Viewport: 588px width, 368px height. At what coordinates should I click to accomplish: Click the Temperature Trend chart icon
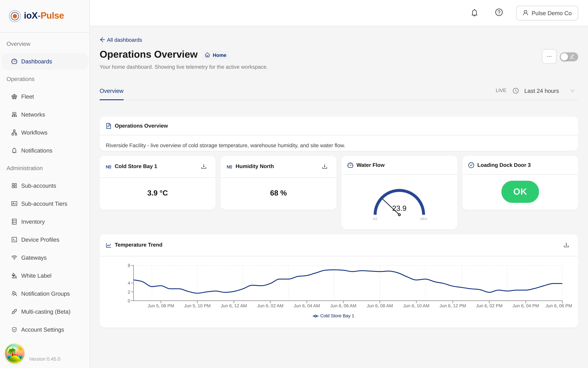coord(109,245)
